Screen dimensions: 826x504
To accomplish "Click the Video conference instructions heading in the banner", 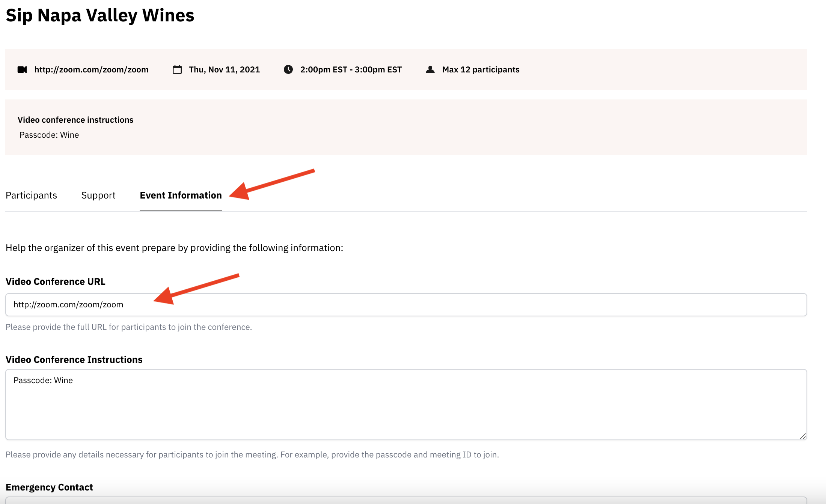I will [75, 120].
